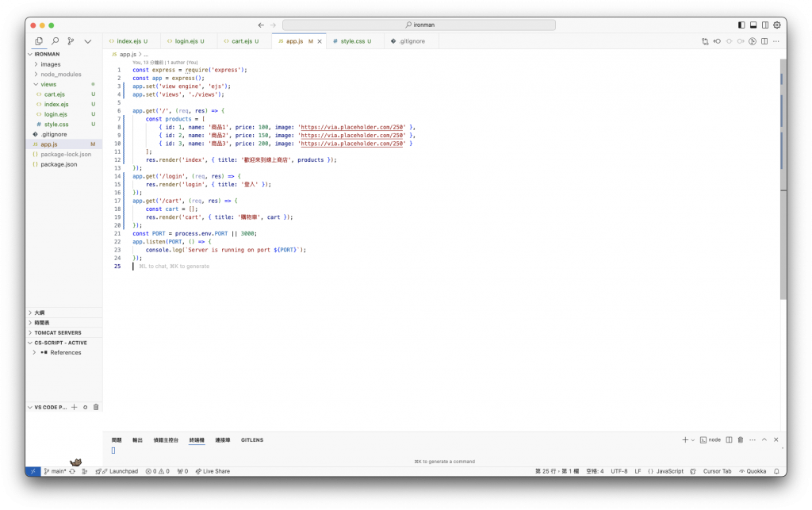Toggle the secondary sidebar layout icon
Viewport: 812px width, 510px height.
click(765, 25)
